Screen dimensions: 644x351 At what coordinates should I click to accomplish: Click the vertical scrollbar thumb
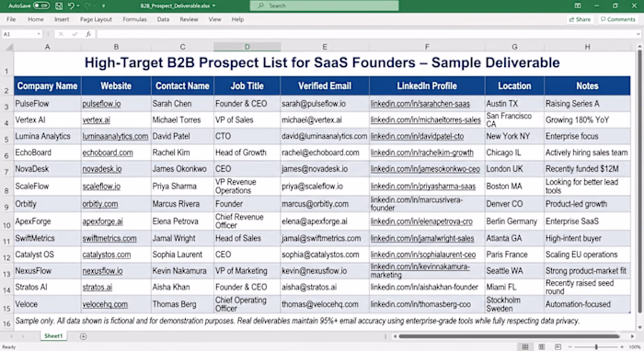pyautogui.click(x=639, y=181)
